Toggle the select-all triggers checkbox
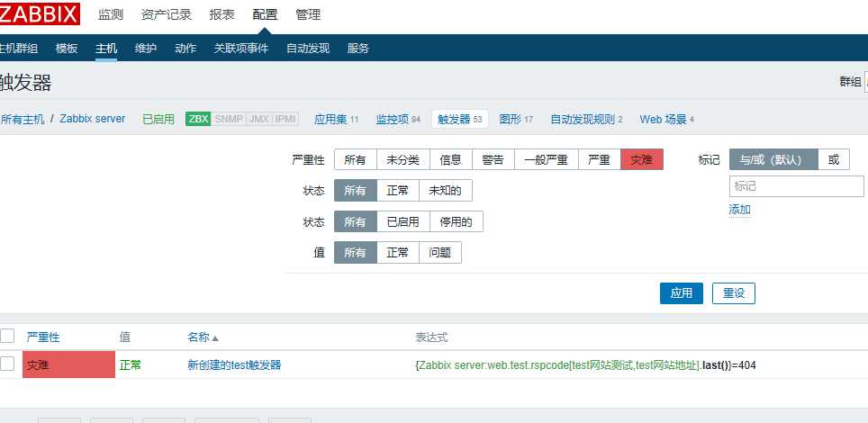 click(x=7, y=336)
